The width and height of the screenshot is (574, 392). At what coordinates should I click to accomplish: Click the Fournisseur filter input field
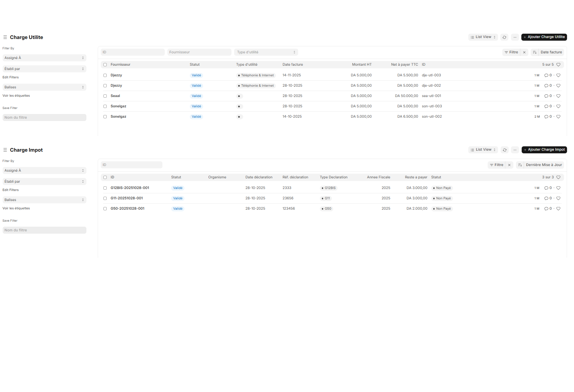(x=199, y=52)
